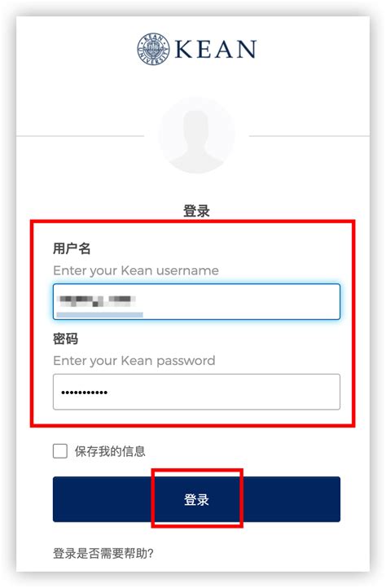Click the 保存我的信息 label text
This screenshot has height=588, width=386.
[110, 451]
